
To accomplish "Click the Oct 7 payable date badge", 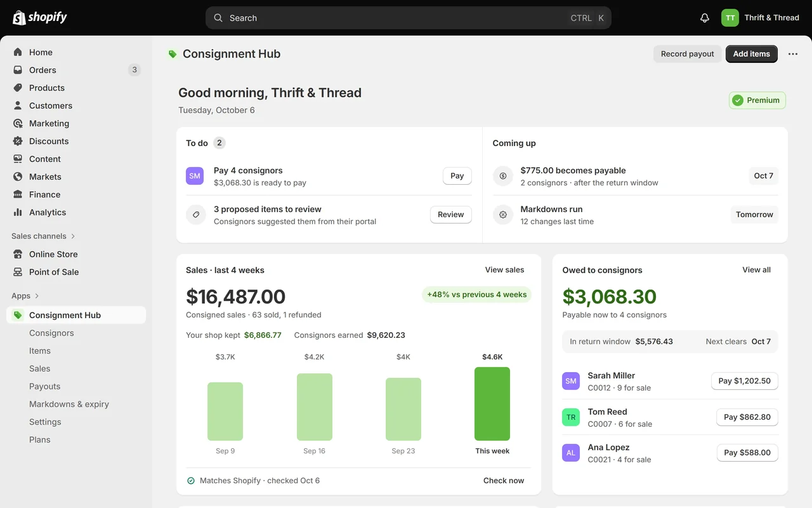I will click(x=764, y=176).
